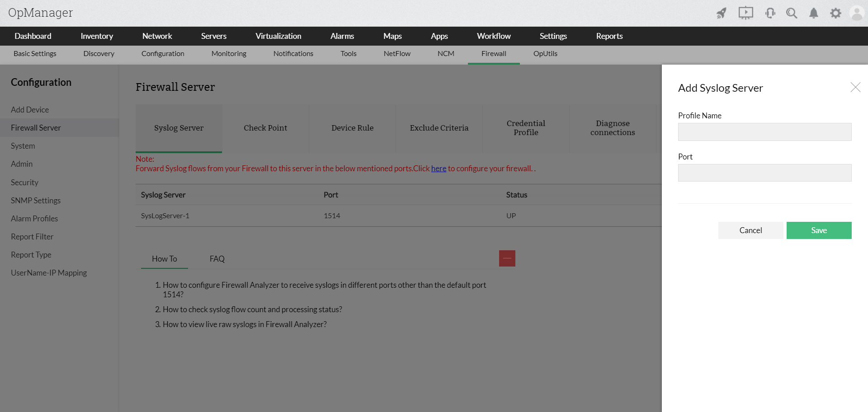The width and height of the screenshot is (868, 412).
Task: Open the Apps menu
Action: (439, 36)
